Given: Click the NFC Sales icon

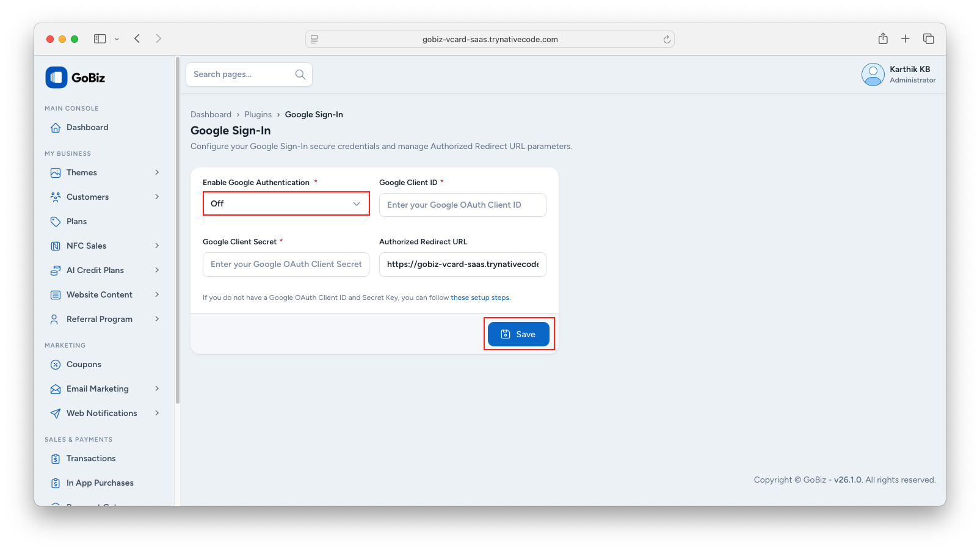Looking at the screenshot, I should [56, 246].
